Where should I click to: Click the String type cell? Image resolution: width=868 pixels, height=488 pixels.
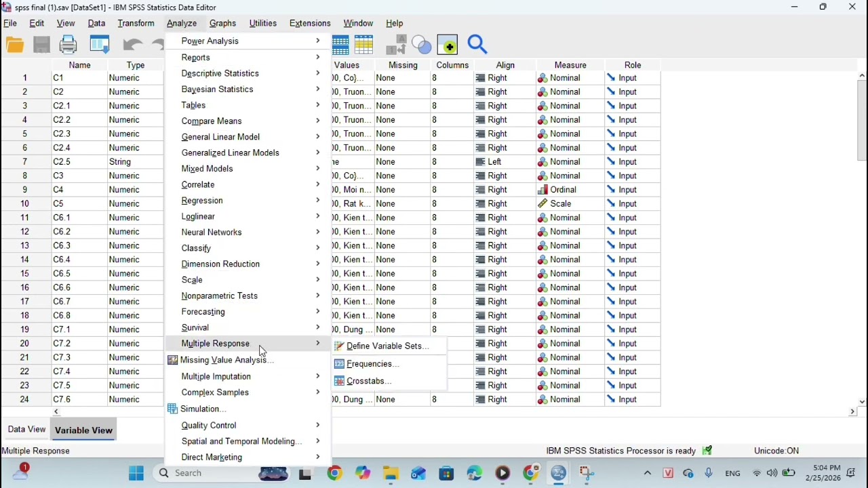click(136, 162)
